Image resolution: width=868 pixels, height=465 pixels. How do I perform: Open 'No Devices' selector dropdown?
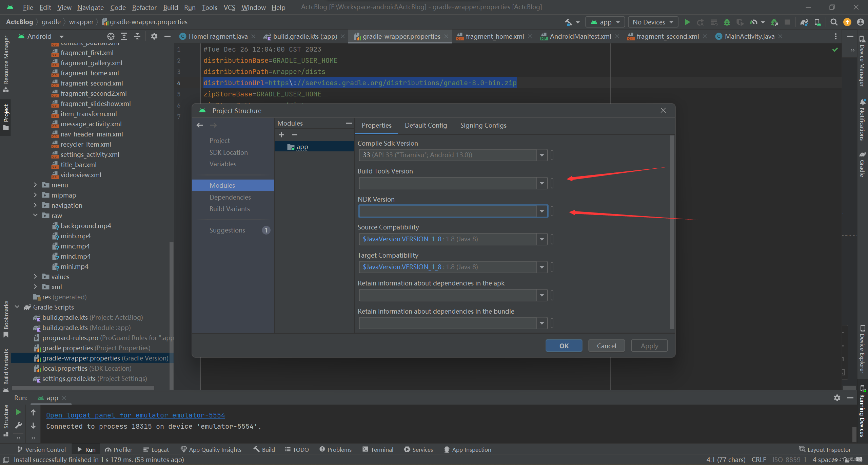pos(653,22)
